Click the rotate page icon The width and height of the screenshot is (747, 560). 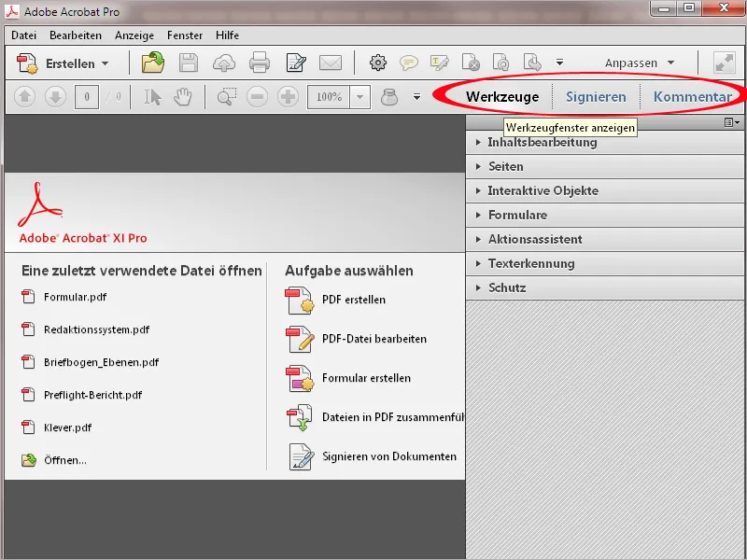pos(500,63)
